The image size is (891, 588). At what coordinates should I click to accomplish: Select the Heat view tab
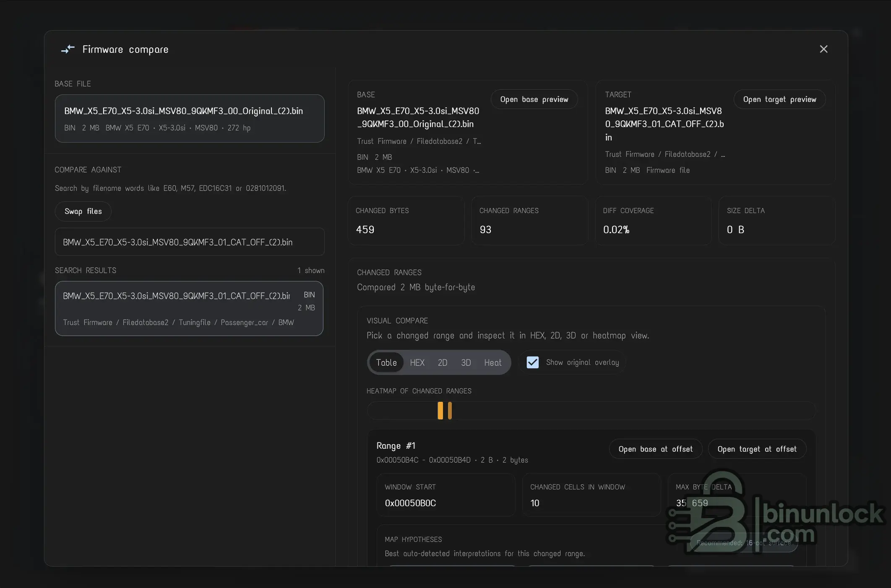pos(492,362)
